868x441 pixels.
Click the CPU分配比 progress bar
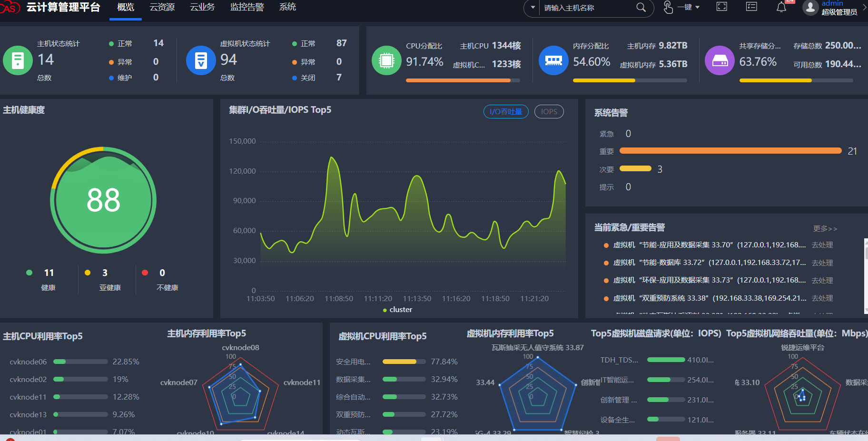click(463, 80)
